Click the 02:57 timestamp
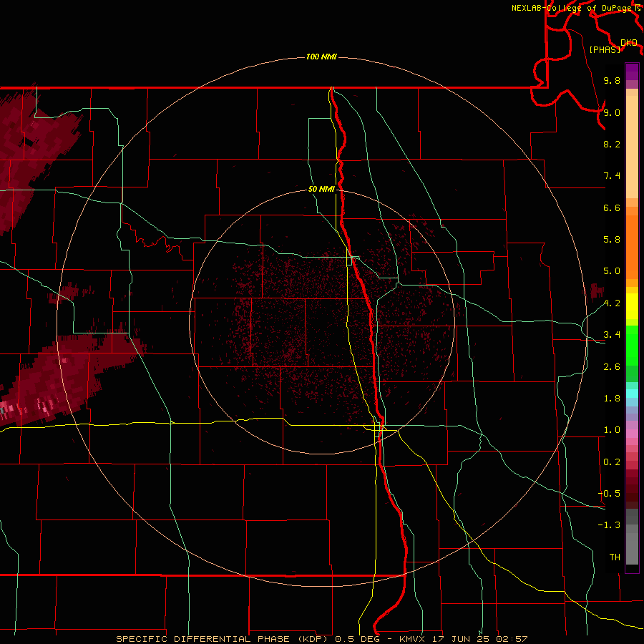 [512, 639]
